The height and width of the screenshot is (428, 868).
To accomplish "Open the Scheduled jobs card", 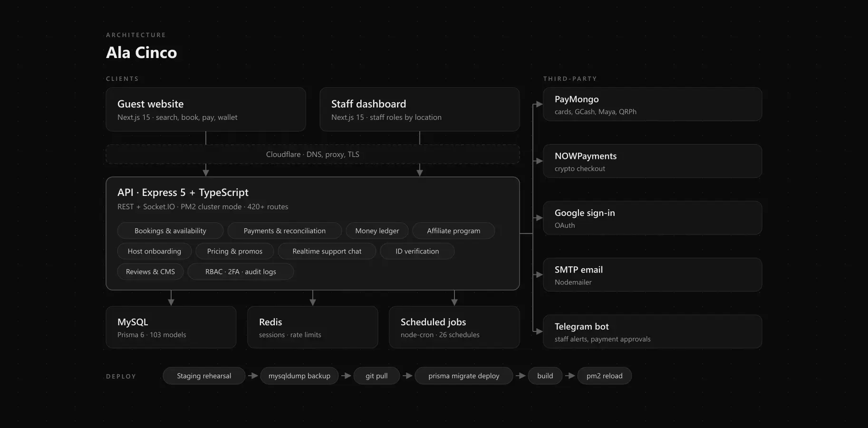I will pos(454,327).
